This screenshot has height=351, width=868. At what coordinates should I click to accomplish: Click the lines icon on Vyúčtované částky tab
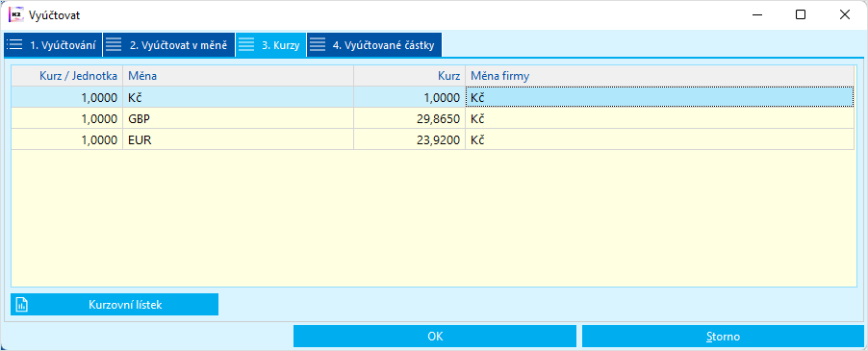point(318,45)
